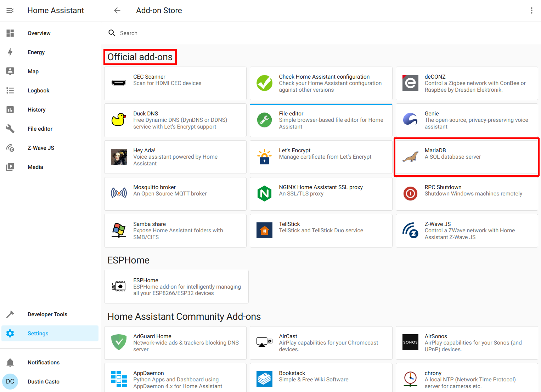Click 'A SQL database server' description

pyautogui.click(x=453, y=157)
